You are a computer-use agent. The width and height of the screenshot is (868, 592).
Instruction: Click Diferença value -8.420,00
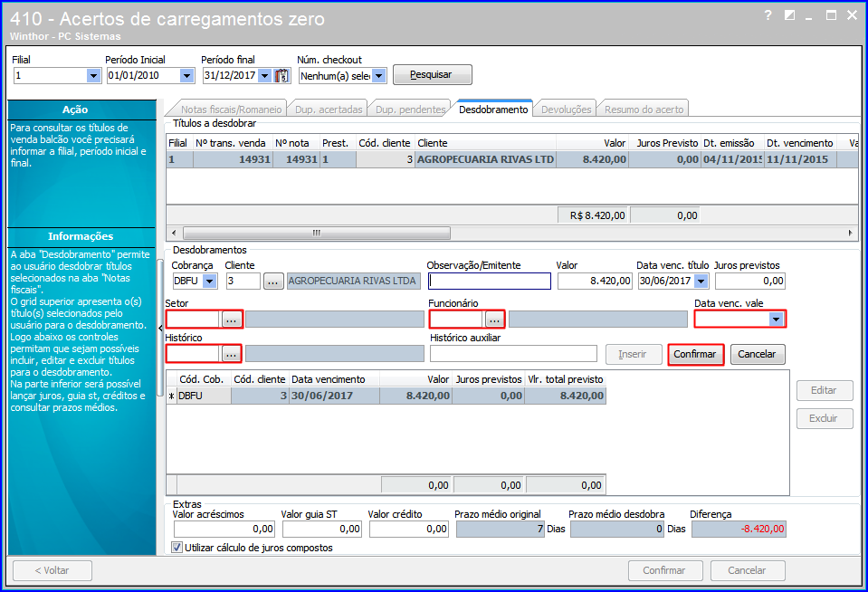(x=739, y=530)
